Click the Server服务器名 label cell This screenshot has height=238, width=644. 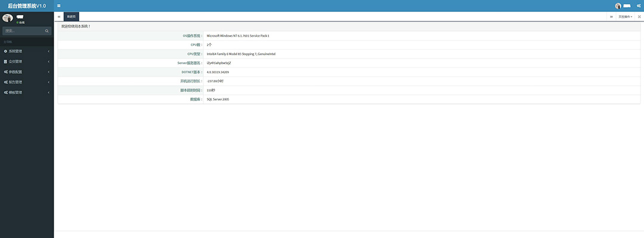tap(131, 63)
